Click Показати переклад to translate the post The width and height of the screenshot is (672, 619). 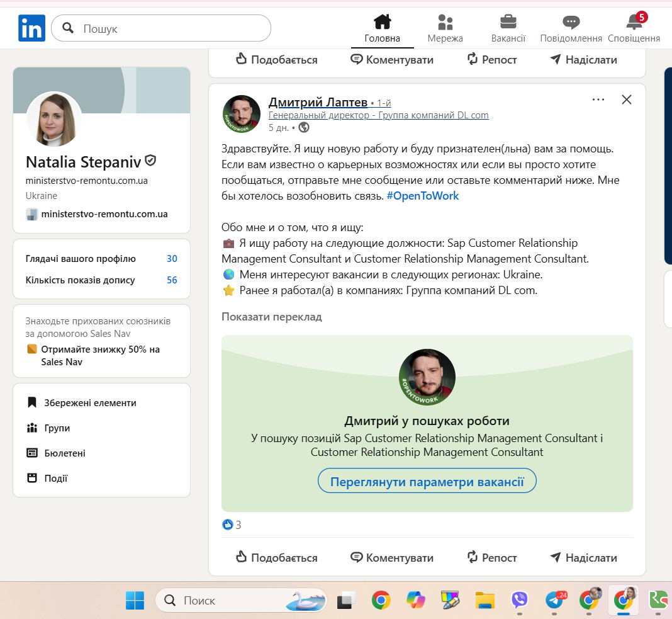click(272, 317)
